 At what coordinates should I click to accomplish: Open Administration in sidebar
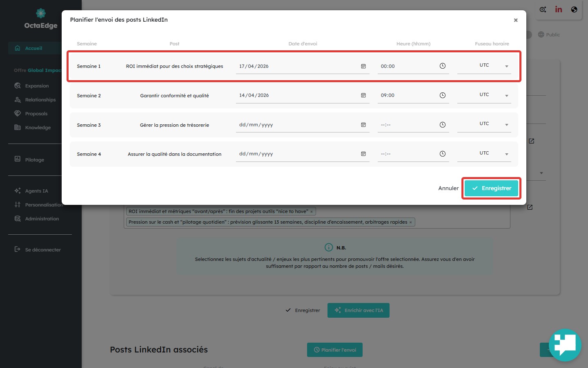[42, 219]
